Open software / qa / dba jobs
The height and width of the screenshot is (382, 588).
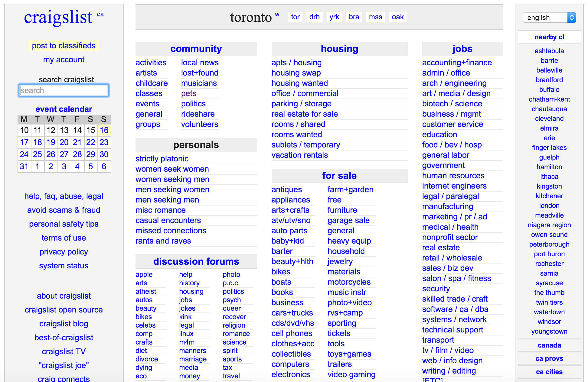point(455,309)
